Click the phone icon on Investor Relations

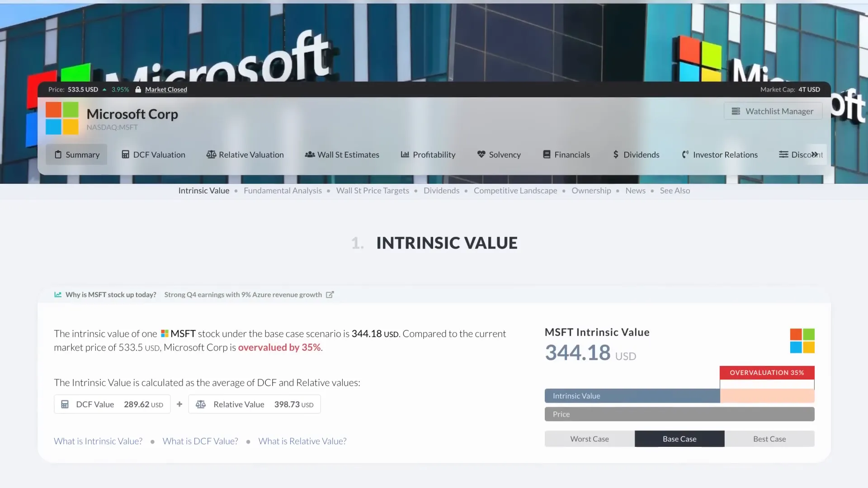[685, 155]
